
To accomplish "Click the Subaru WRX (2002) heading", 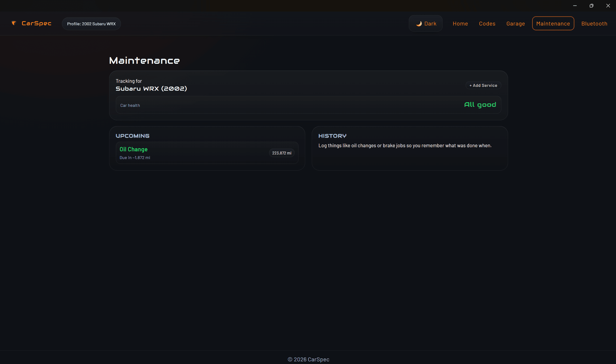I will pyautogui.click(x=151, y=89).
